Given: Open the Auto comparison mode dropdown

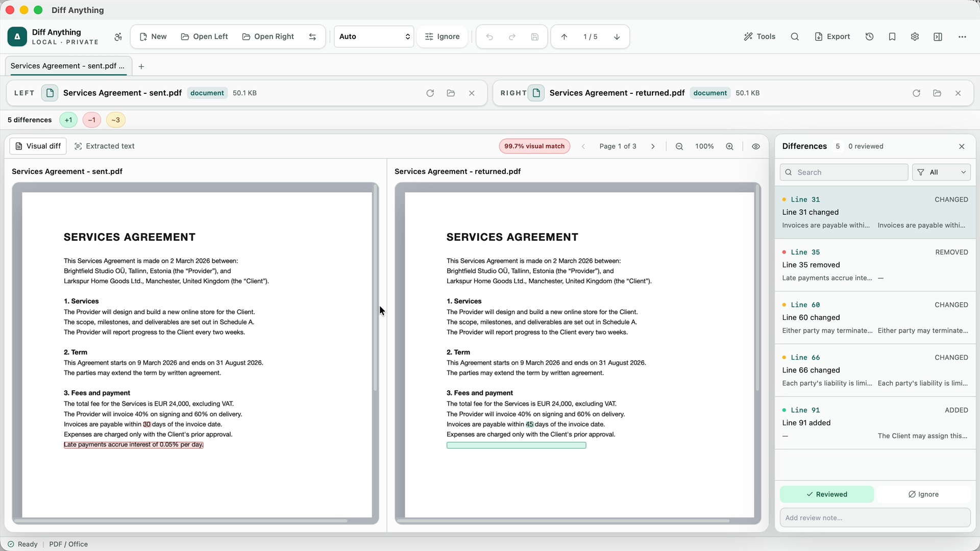Looking at the screenshot, I should (x=374, y=37).
